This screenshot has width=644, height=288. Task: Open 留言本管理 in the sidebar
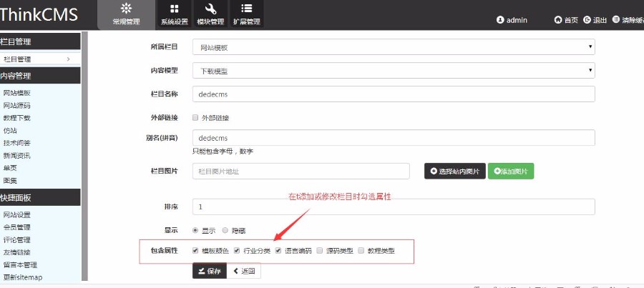click(20, 265)
